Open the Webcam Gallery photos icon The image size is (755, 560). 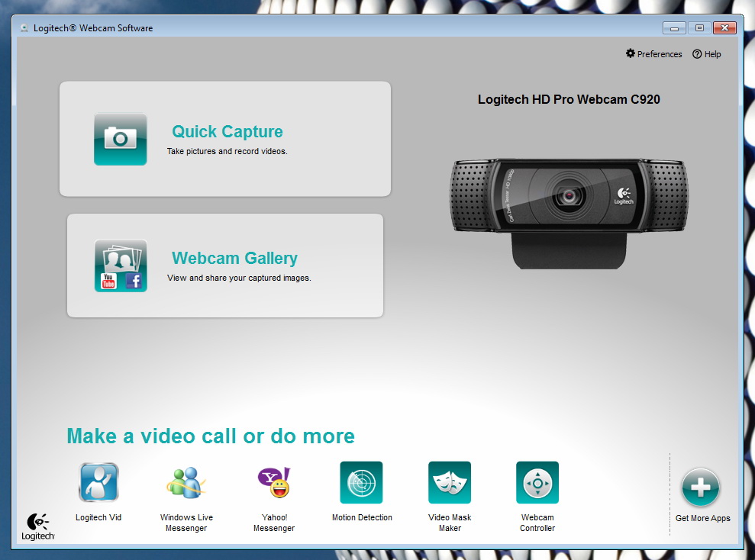point(121,266)
